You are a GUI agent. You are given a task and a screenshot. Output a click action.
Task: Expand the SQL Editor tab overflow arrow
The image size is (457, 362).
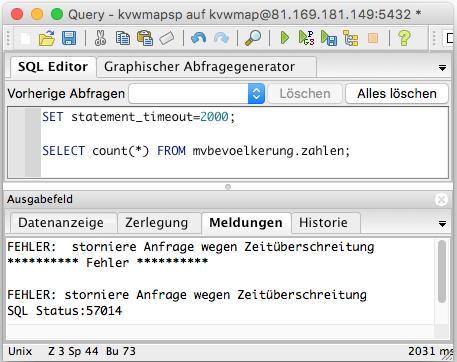[442, 68]
